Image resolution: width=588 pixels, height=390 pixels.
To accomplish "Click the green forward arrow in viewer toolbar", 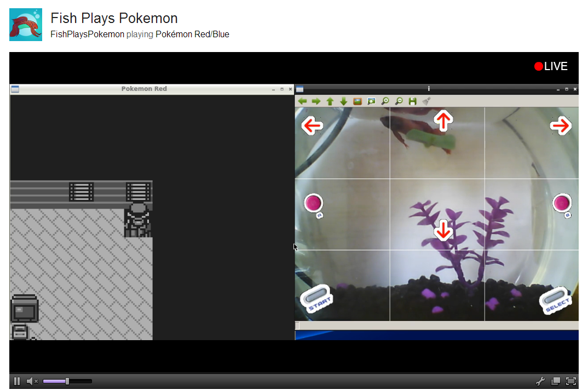I will (x=316, y=101).
